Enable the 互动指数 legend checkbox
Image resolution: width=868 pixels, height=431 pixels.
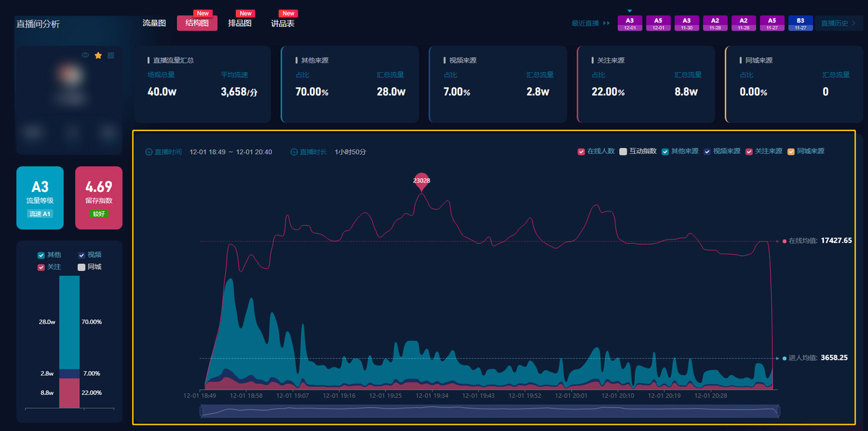[x=623, y=151]
